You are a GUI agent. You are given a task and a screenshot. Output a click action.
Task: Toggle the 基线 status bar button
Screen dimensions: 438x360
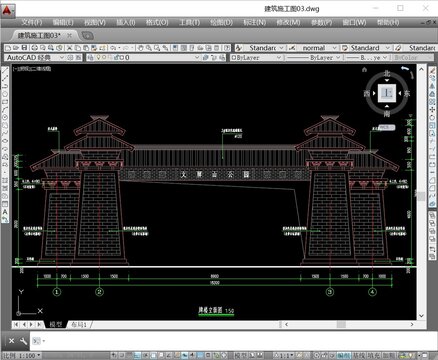[x=359, y=356]
